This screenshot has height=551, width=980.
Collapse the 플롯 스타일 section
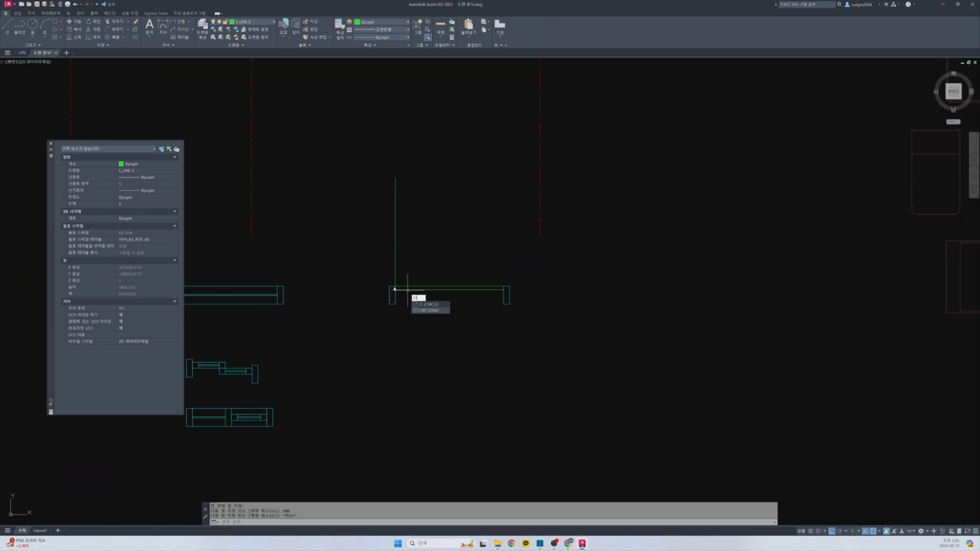[x=175, y=226]
